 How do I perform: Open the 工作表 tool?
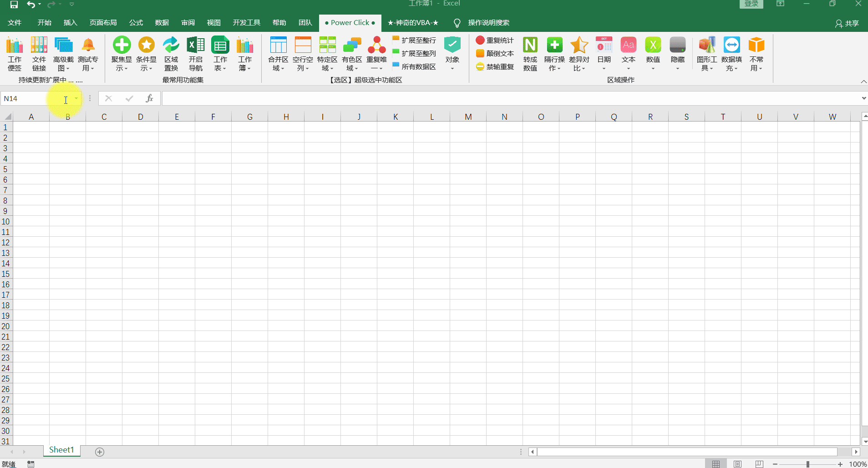click(220, 54)
